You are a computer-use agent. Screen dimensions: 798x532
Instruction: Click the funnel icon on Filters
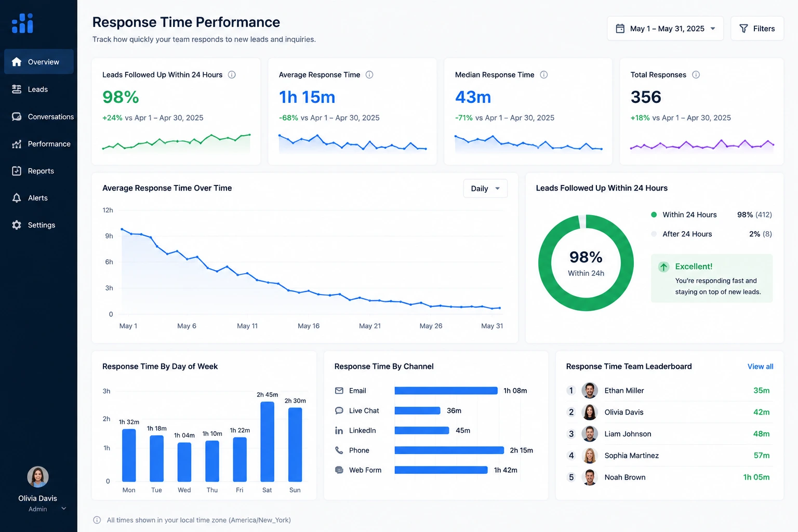click(x=743, y=29)
